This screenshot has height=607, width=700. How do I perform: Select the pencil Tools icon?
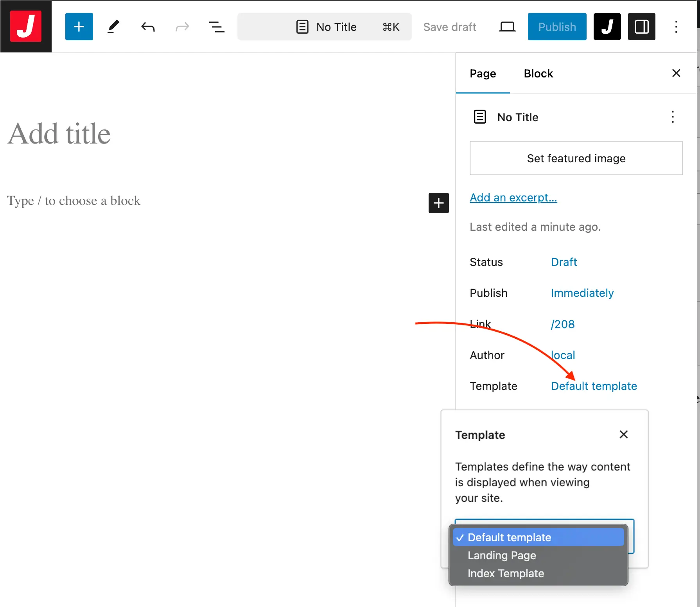(113, 27)
